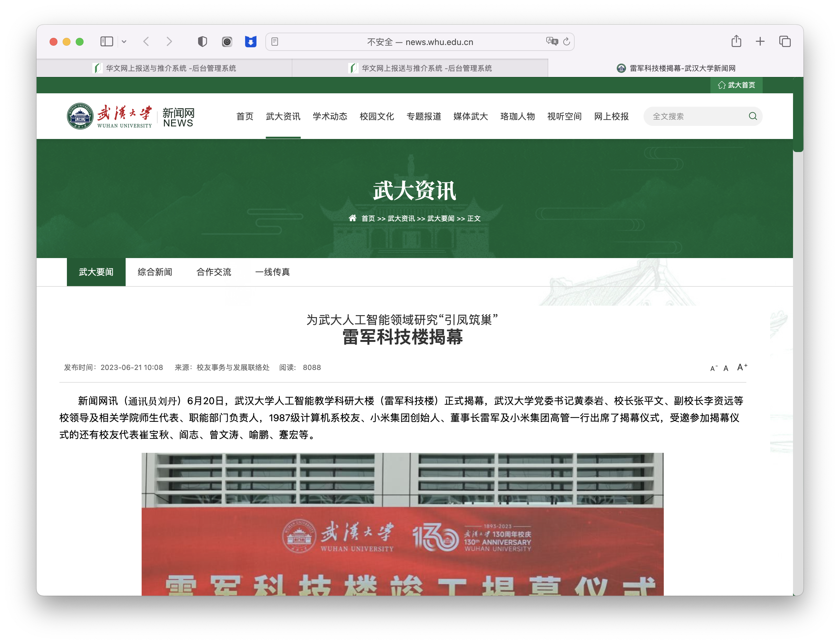Open the 视听空间 nav item

click(564, 116)
